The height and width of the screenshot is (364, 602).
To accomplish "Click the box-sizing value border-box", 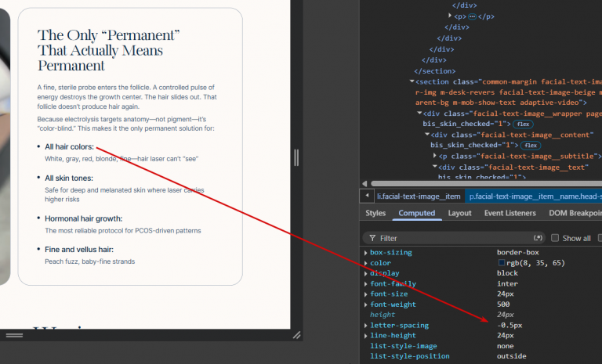I will coord(518,252).
